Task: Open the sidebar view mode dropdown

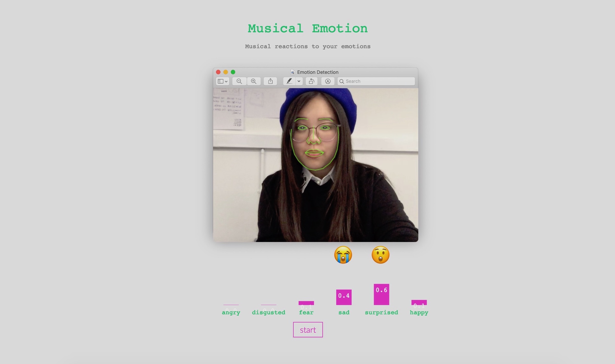Action: click(x=222, y=81)
